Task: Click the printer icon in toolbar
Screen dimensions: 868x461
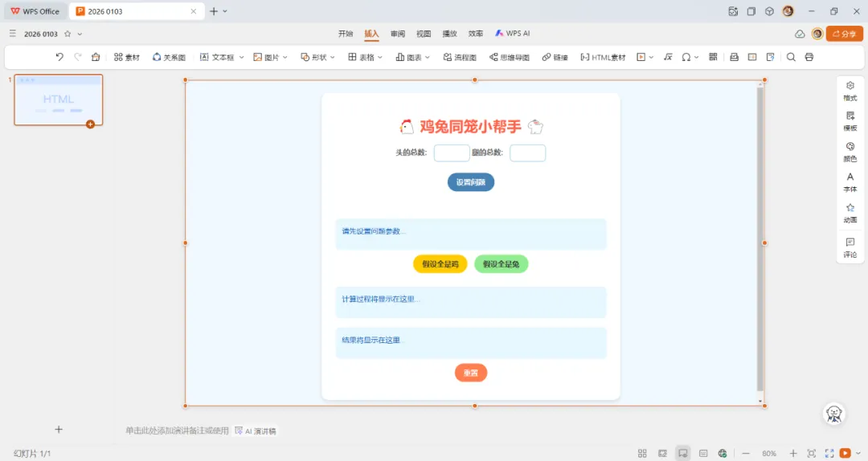Action: (x=809, y=57)
